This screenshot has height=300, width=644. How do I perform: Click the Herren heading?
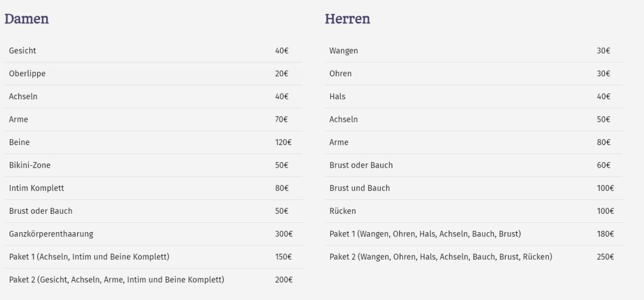point(347,19)
